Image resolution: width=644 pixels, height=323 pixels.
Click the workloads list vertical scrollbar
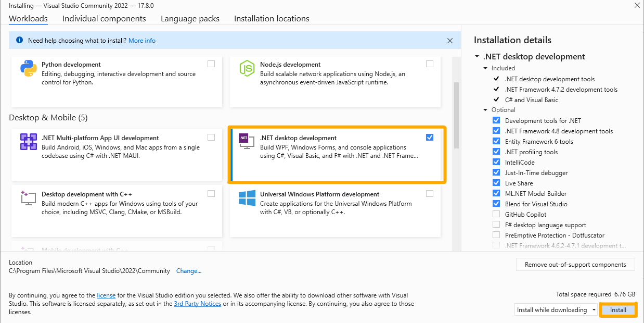pos(456,115)
